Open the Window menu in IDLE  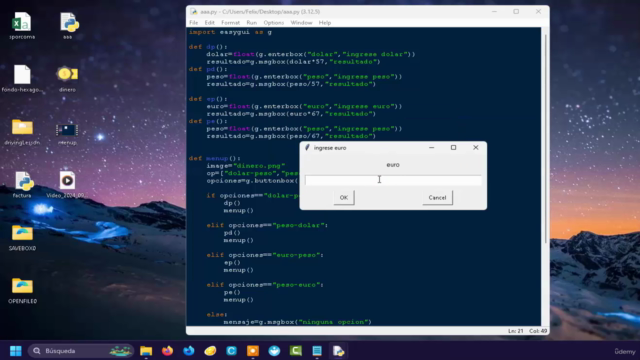(x=301, y=23)
